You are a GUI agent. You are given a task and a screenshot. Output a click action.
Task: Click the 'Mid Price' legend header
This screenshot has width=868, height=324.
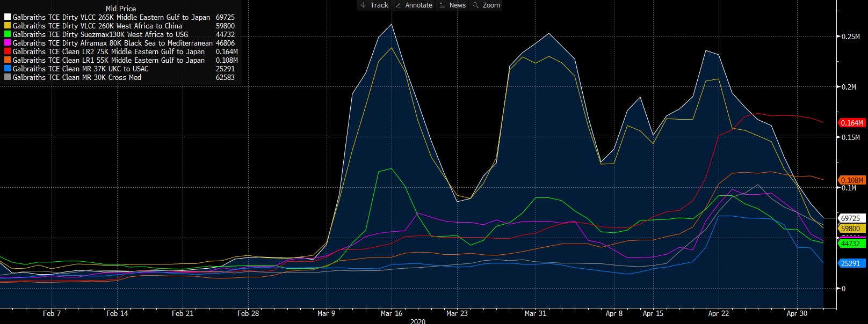click(x=121, y=9)
